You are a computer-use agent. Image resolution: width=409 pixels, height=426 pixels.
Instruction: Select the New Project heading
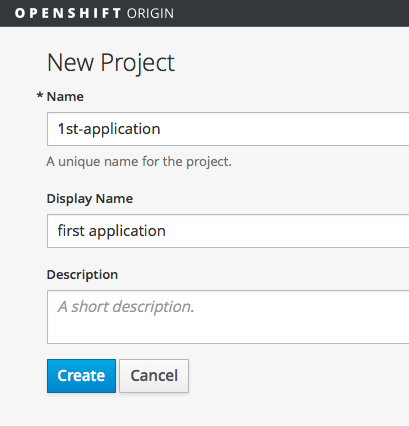pyautogui.click(x=111, y=63)
